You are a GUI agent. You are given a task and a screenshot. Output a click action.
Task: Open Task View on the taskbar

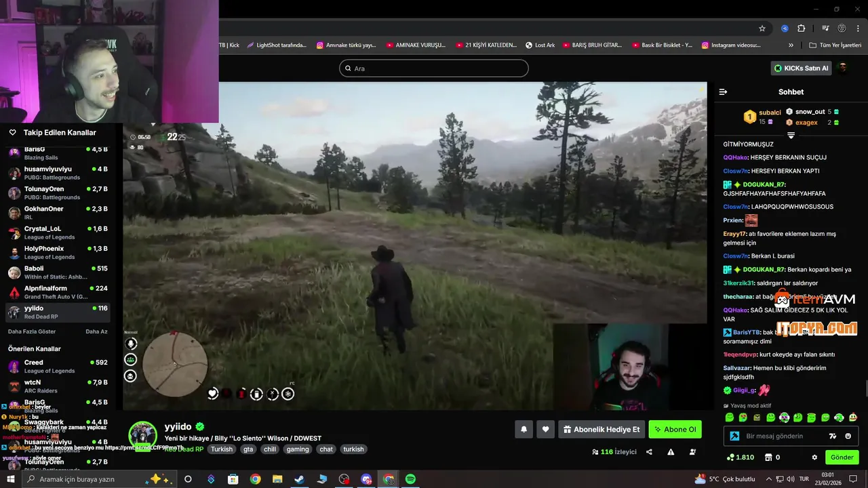(x=188, y=479)
